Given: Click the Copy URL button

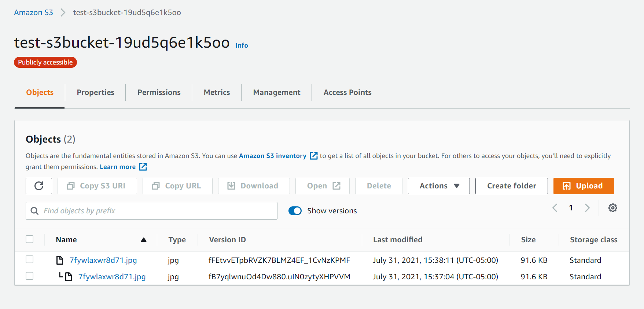Looking at the screenshot, I should click(177, 186).
